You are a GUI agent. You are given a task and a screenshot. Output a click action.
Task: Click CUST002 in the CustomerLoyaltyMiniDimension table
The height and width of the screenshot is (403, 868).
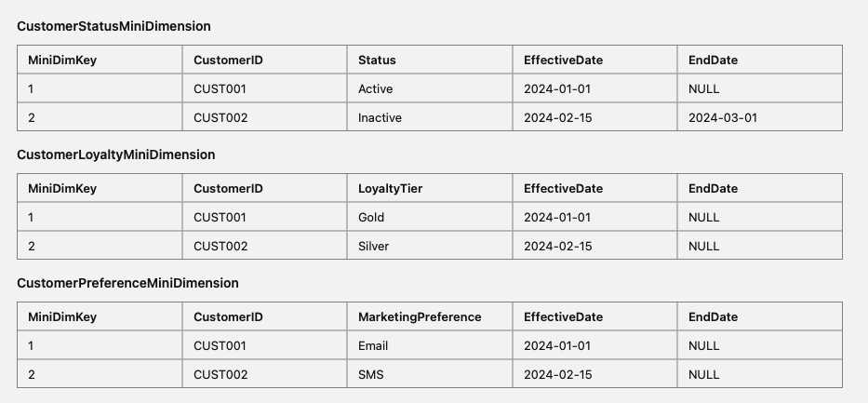tap(220, 247)
